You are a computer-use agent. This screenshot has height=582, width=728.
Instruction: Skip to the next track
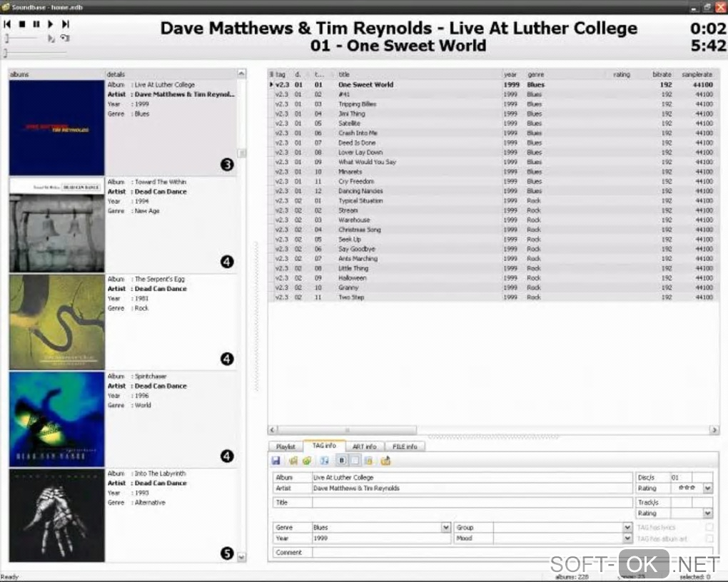pyautogui.click(x=66, y=24)
